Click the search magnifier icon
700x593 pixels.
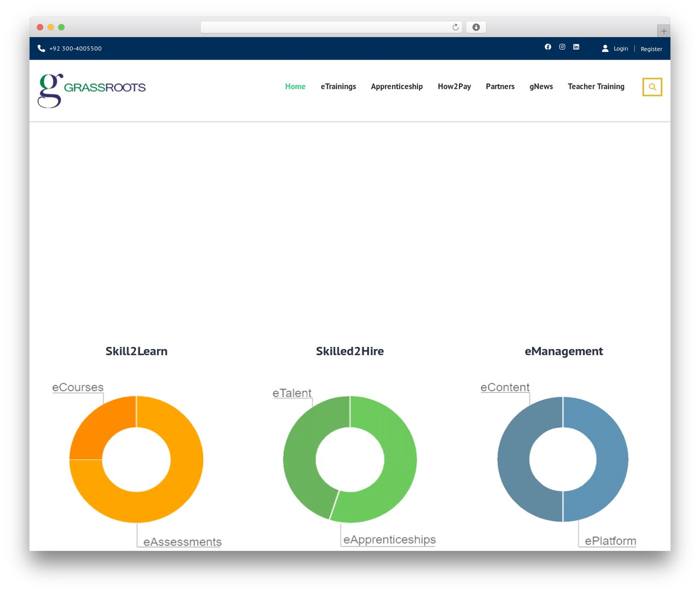(652, 87)
